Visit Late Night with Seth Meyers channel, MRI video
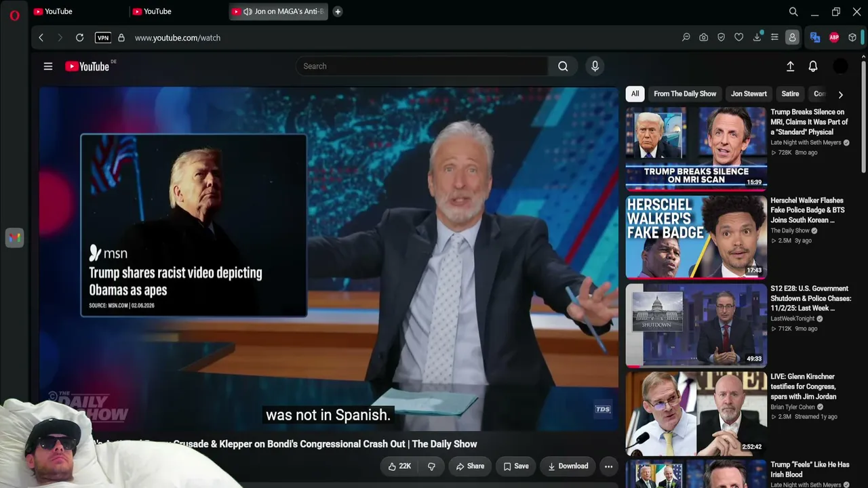 pyautogui.click(x=806, y=143)
